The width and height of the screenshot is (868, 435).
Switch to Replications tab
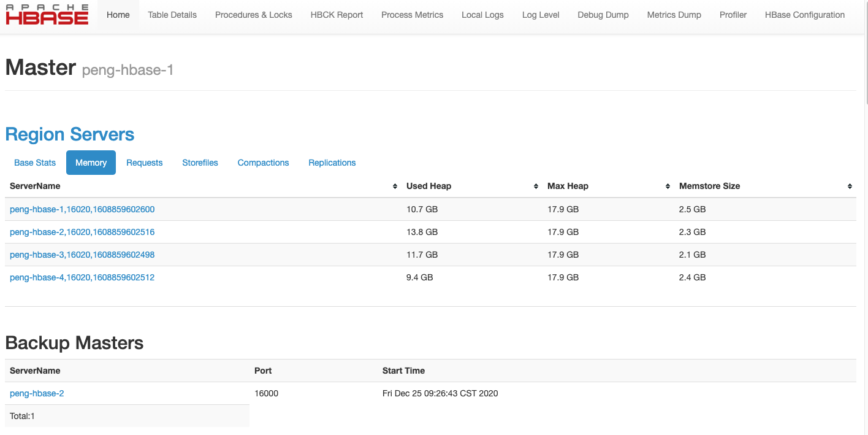[x=332, y=163]
